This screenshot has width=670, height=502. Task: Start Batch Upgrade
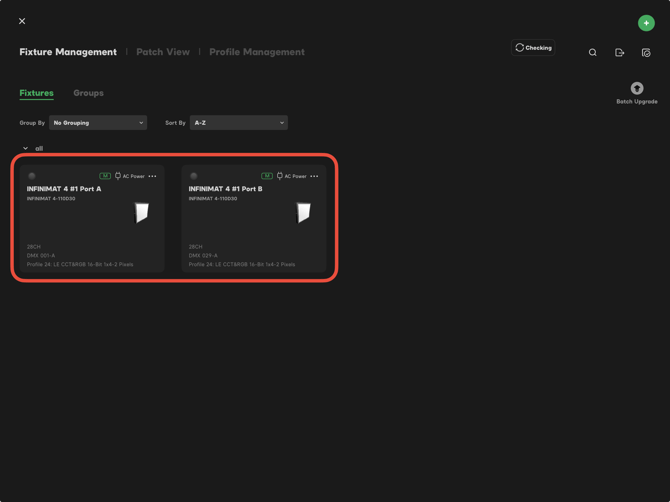[636, 93]
